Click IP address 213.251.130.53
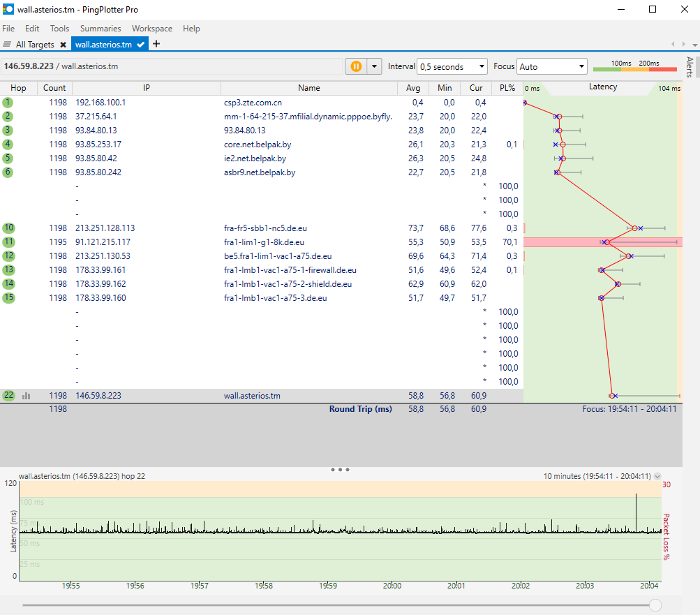Image resolution: width=700 pixels, height=615 pixels. coord(103,256)
